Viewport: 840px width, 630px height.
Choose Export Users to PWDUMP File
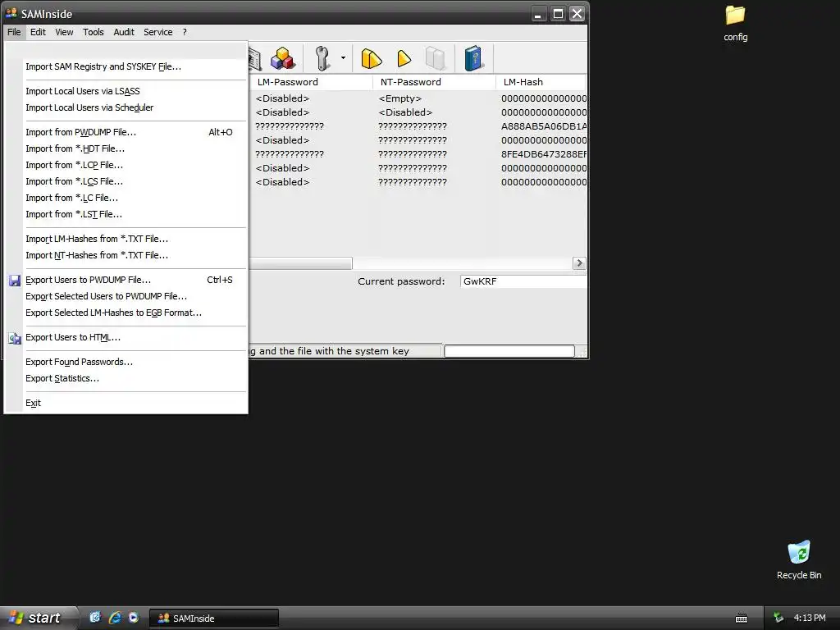click(x=126, y=281)
